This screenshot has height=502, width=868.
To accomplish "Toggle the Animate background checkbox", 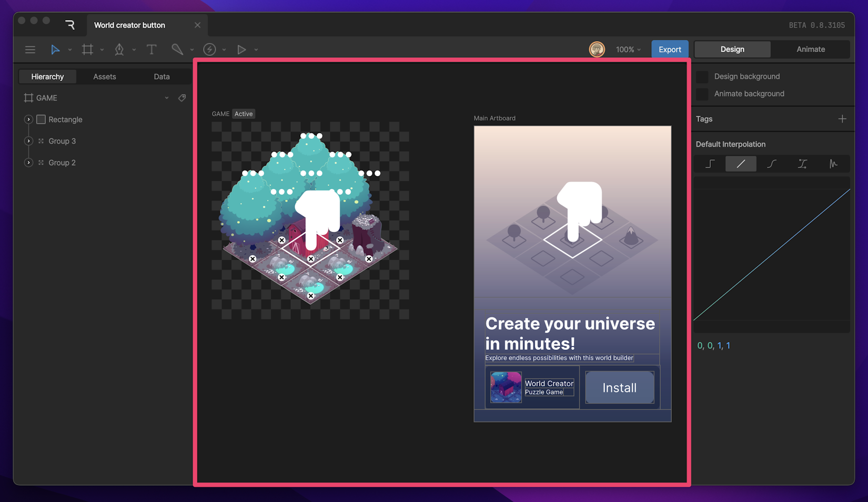I will click(702, 94).
